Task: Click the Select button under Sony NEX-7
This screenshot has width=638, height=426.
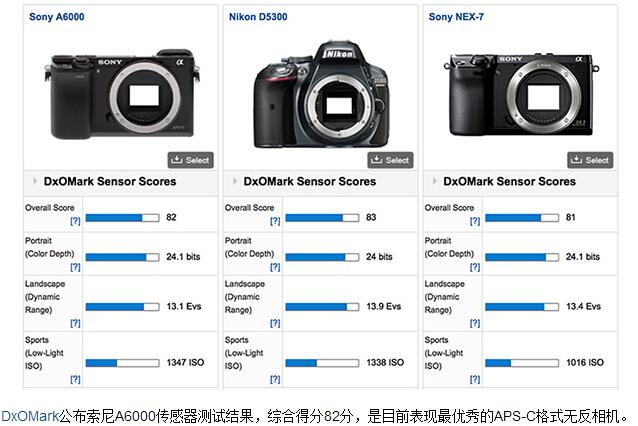Action: (x=590, y=160)
